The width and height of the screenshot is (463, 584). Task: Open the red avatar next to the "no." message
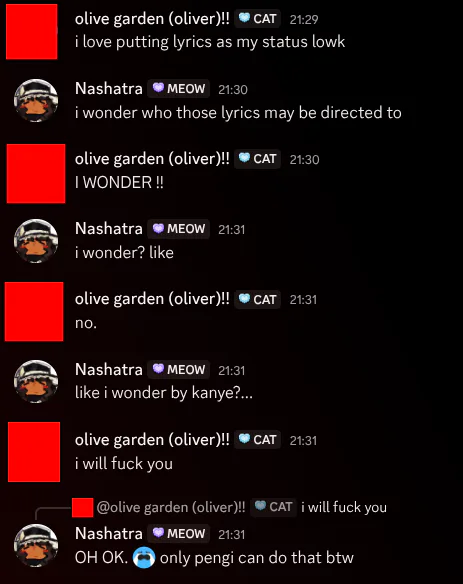click(x=34, y=311)
